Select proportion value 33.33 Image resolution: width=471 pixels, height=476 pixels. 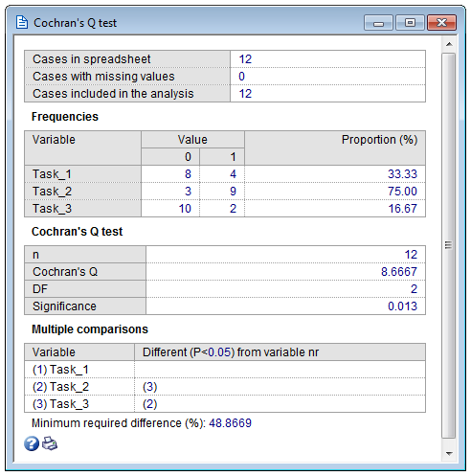[x=402, y=174]
